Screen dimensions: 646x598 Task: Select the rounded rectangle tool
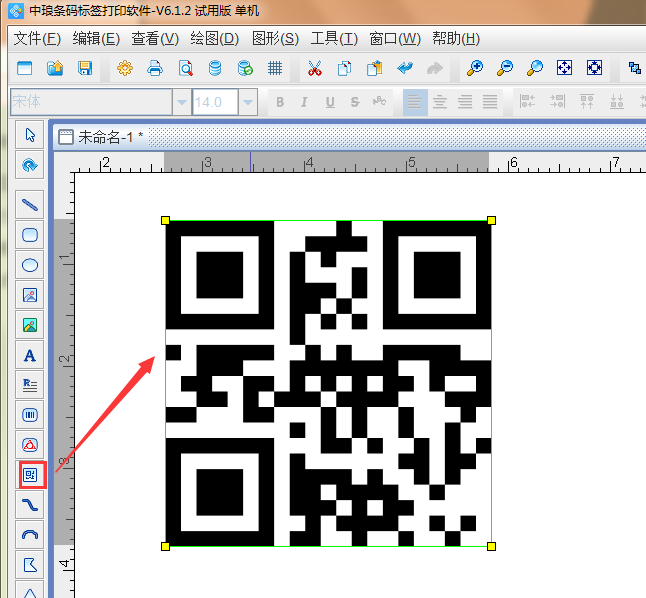[x=30, y=235]
